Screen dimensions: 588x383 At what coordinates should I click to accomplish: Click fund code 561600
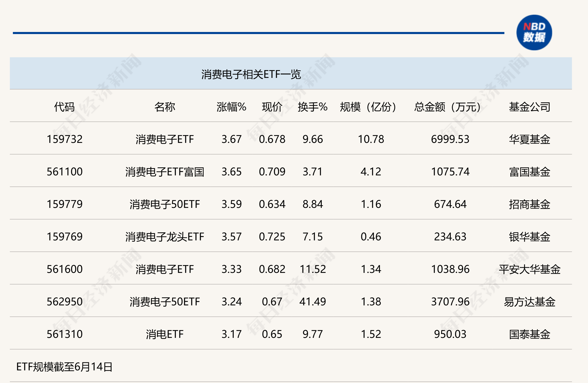[64, 269]
